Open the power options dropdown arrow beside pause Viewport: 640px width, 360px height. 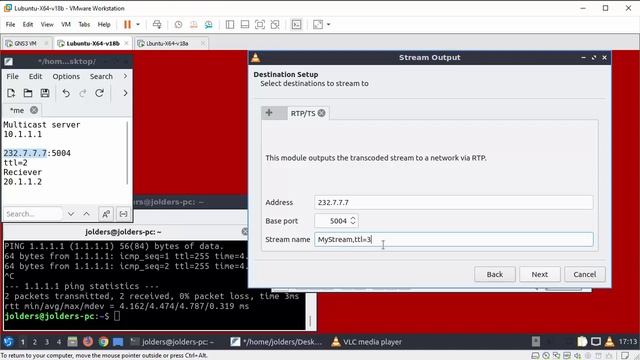[138, 24]
